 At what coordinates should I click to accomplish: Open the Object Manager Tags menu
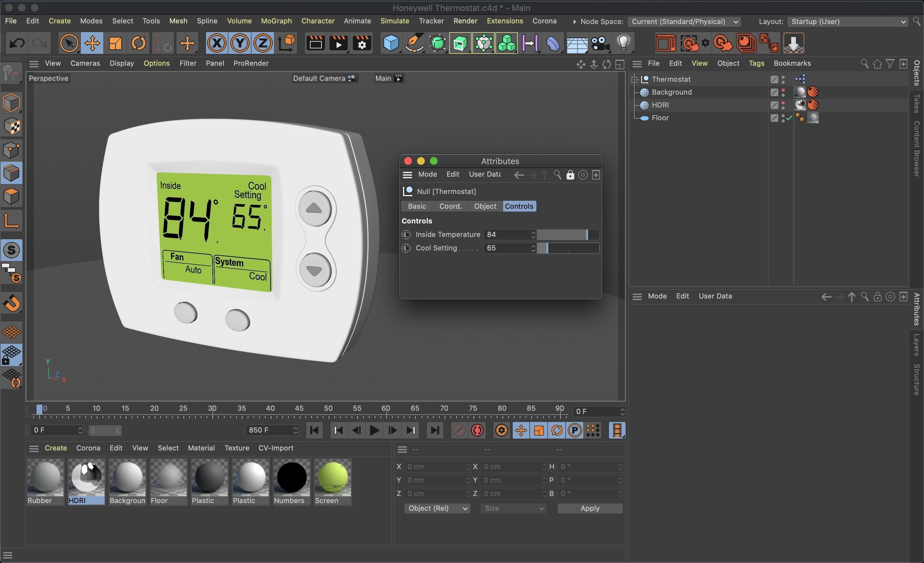coord(757,63)
